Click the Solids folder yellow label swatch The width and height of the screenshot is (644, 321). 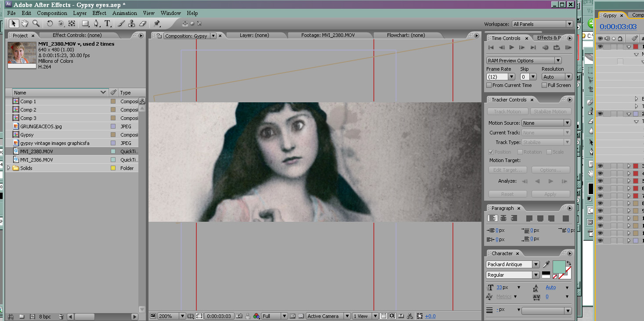[113, 168]
